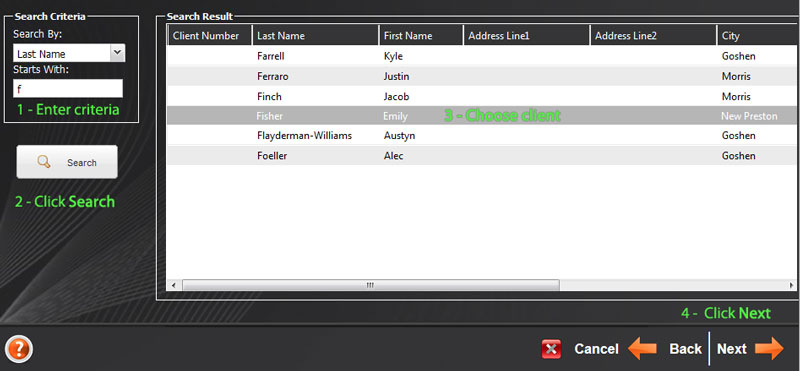Select the Fisher client row
This screenshot has width=800, height=371.
point(482,116)
